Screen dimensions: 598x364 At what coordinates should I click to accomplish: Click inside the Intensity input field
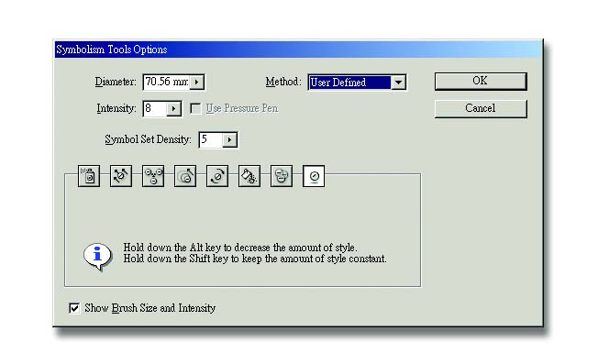(x=155, y=109)
